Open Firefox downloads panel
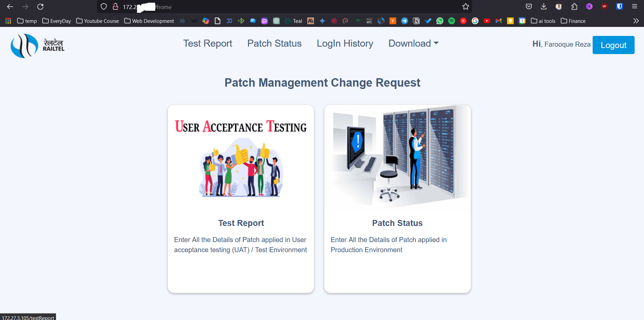644x320 pixels. click(544, 7)
